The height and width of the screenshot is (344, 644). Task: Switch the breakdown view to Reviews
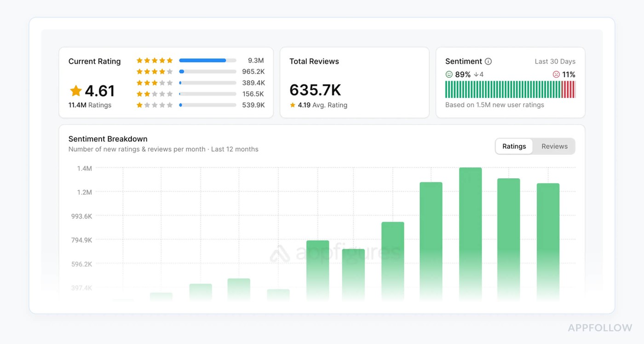tap(554, 146)
